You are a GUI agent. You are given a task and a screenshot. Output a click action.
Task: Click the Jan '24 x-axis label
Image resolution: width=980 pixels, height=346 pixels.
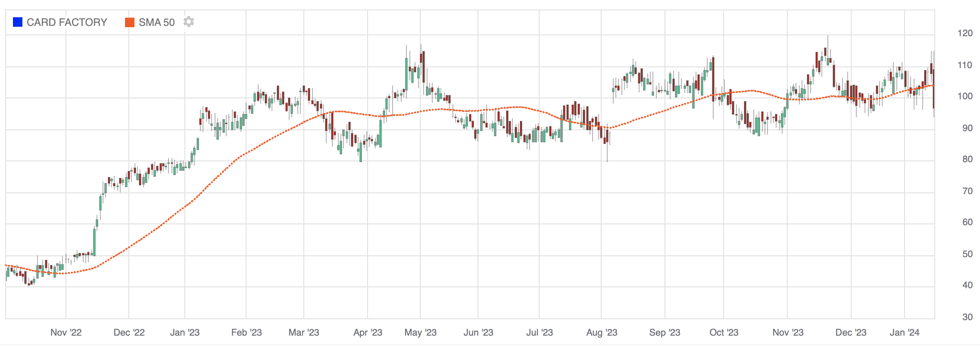tap(905, 333)
